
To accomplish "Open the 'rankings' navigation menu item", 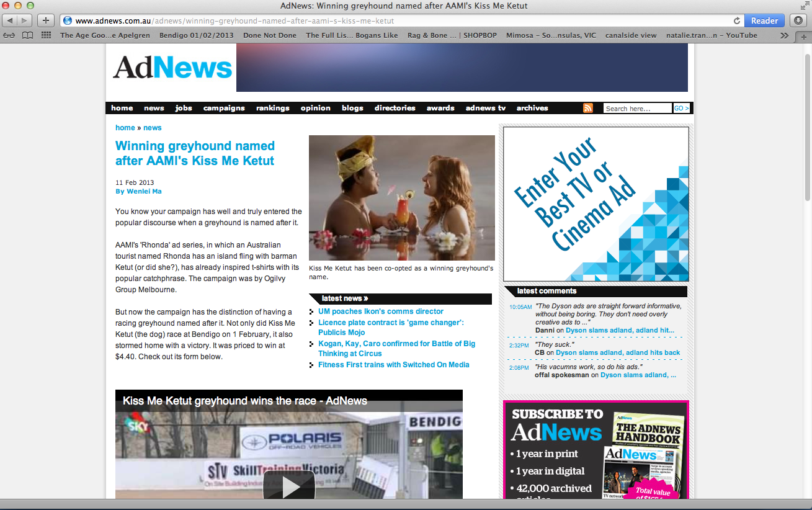I will tap(273, 108).
